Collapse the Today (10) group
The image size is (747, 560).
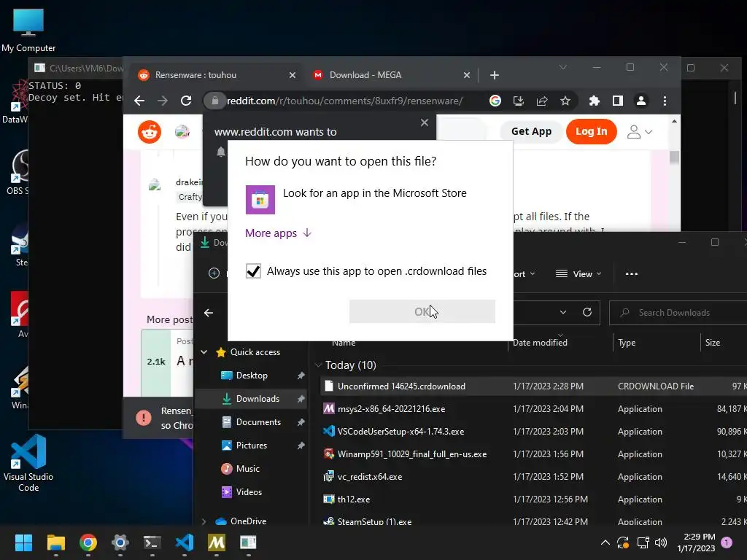click(x=318, y=365)
